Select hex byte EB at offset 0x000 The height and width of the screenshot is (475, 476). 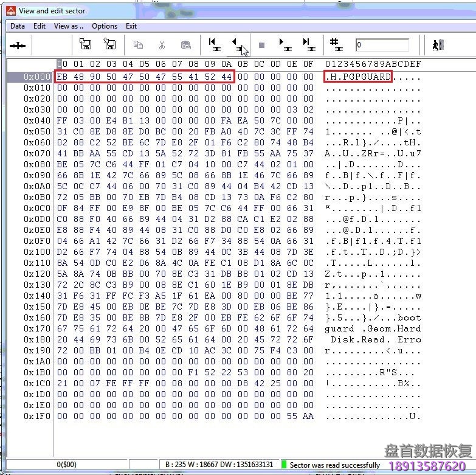pyautogui.click(x=62, y=77)
